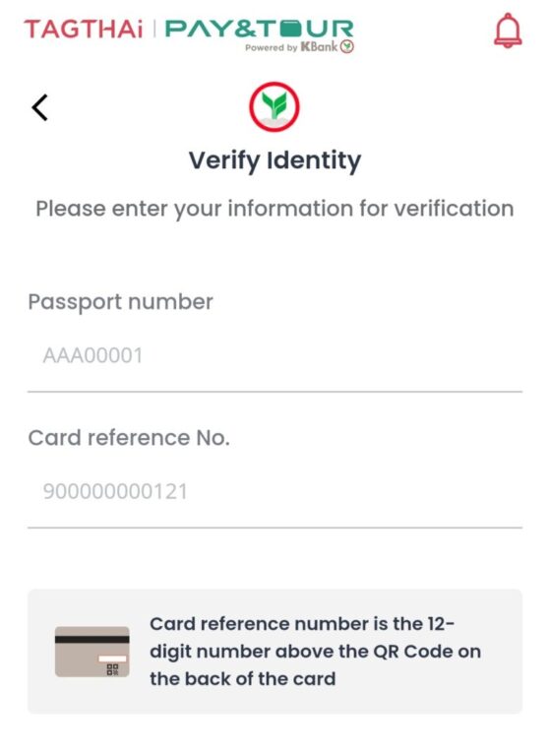Open the notification bell icon
The image size is (550, 756).
click(508, 31)
